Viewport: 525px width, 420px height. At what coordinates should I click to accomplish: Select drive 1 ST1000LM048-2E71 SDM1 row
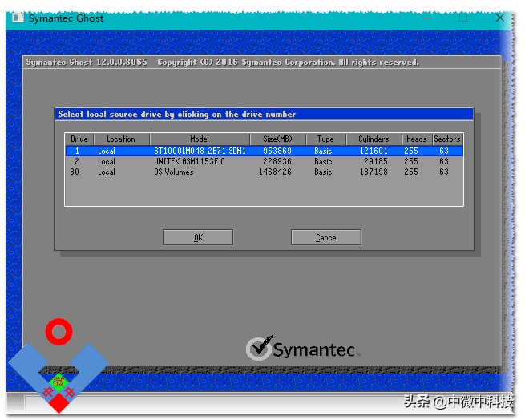point(265,151)
